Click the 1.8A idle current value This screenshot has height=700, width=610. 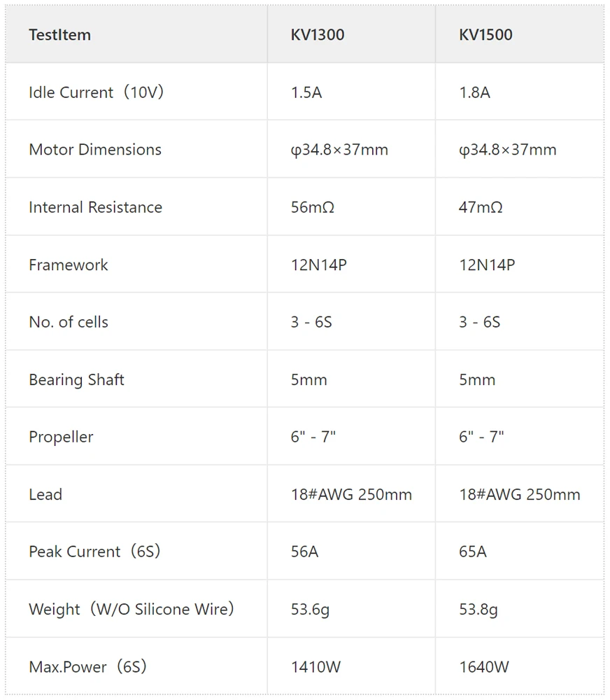[x=474, y=92]
